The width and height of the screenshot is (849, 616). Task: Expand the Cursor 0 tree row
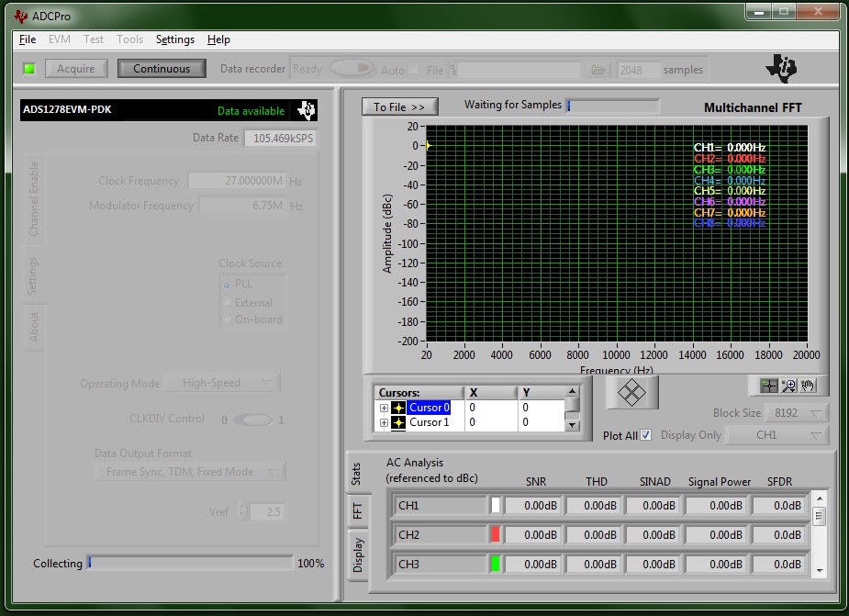click(383, 408)
